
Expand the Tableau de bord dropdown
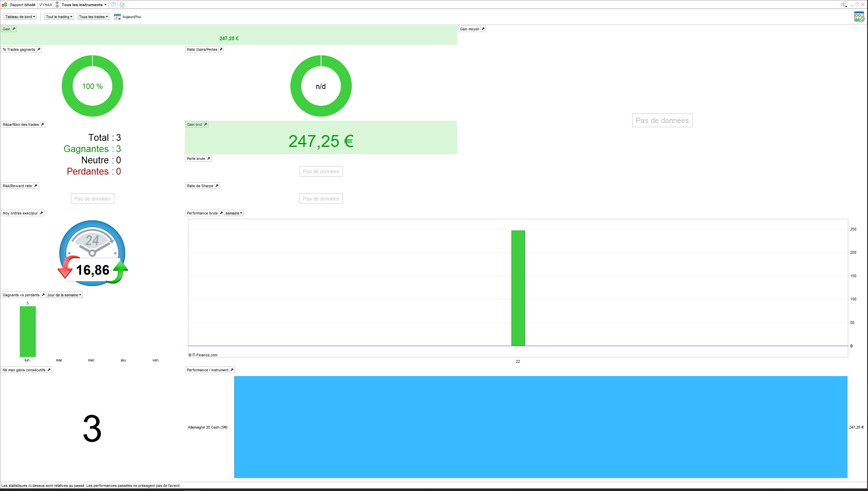(20, 17)
